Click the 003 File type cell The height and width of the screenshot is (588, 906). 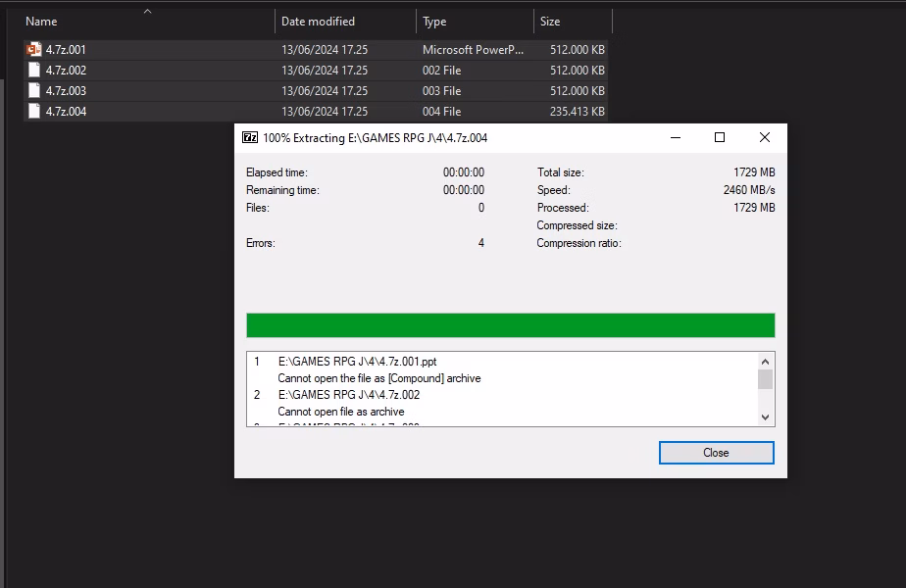[x=441, y=91]
